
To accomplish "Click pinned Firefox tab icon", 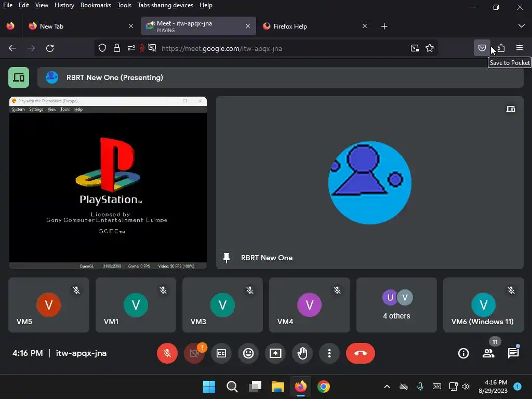I will [10, 26].
